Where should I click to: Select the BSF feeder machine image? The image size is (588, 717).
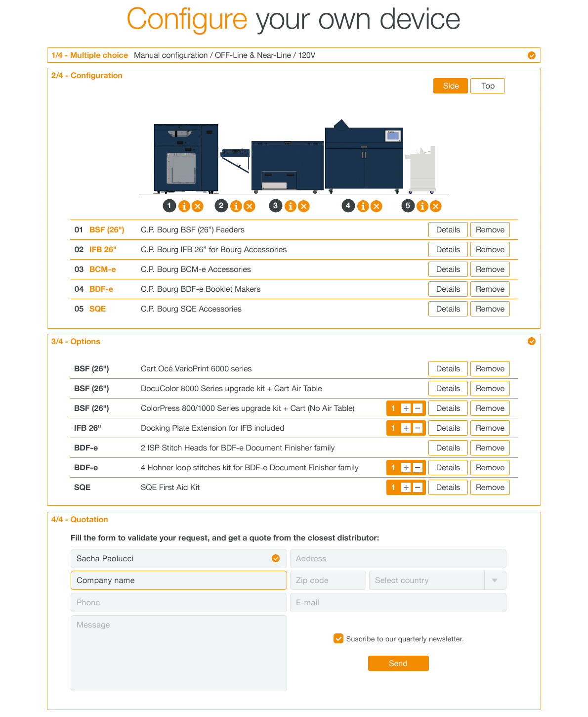186,159
